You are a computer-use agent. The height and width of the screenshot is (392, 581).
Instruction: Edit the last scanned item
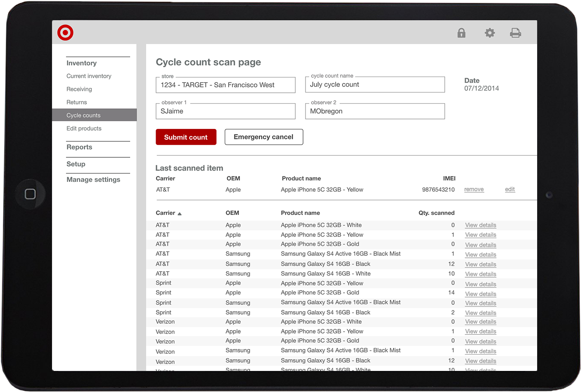510,190
